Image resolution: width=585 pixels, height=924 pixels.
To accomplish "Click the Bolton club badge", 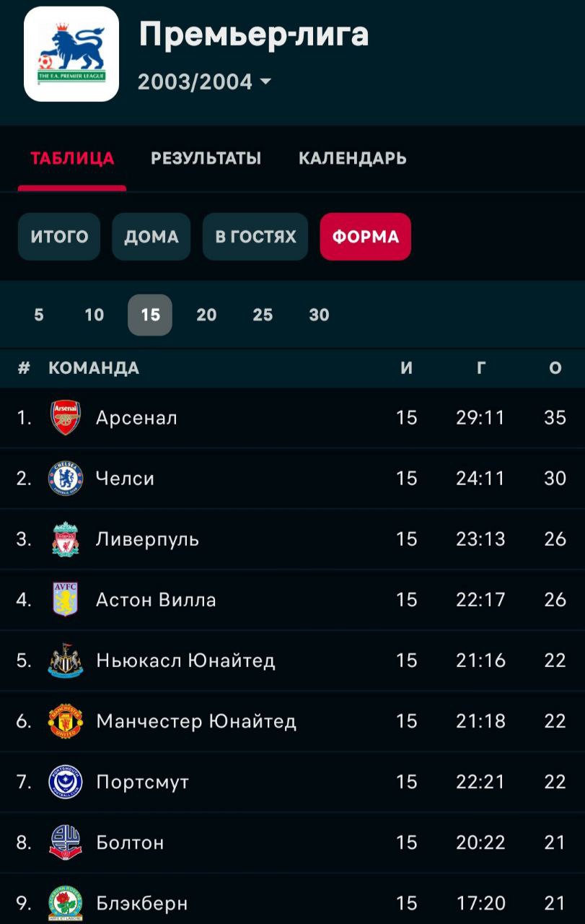I will pyautogui.click(x=66, y=842).
